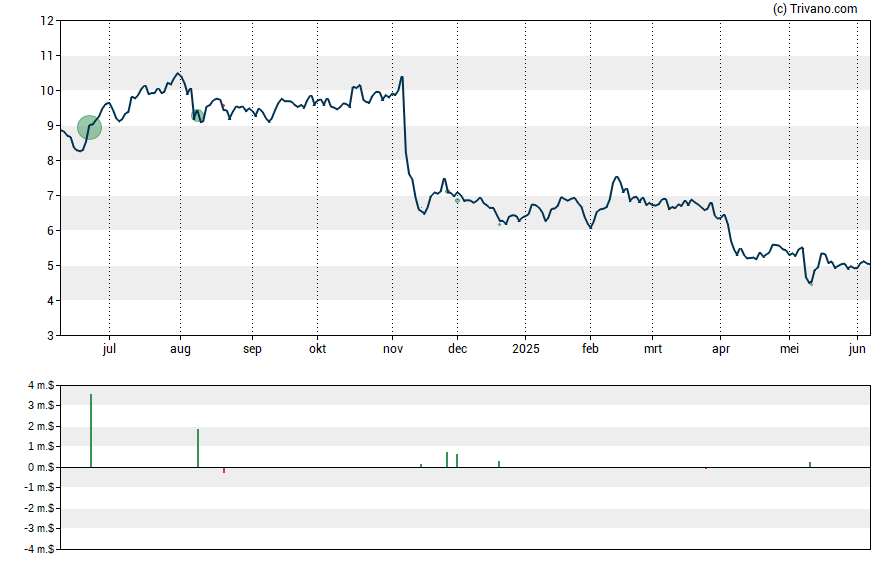Select the green bar near 2 m.$
888x565 pixels.
198,448
